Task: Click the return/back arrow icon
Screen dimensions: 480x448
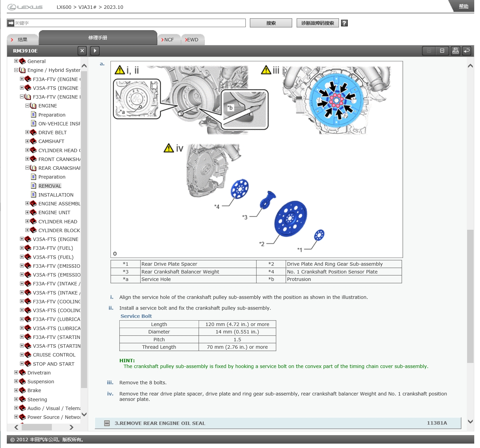Action: 467,51
